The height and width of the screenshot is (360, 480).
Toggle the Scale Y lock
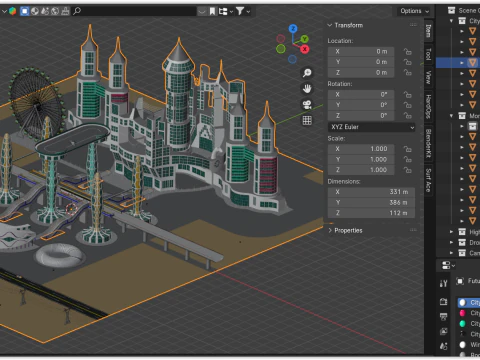(407, 159)
